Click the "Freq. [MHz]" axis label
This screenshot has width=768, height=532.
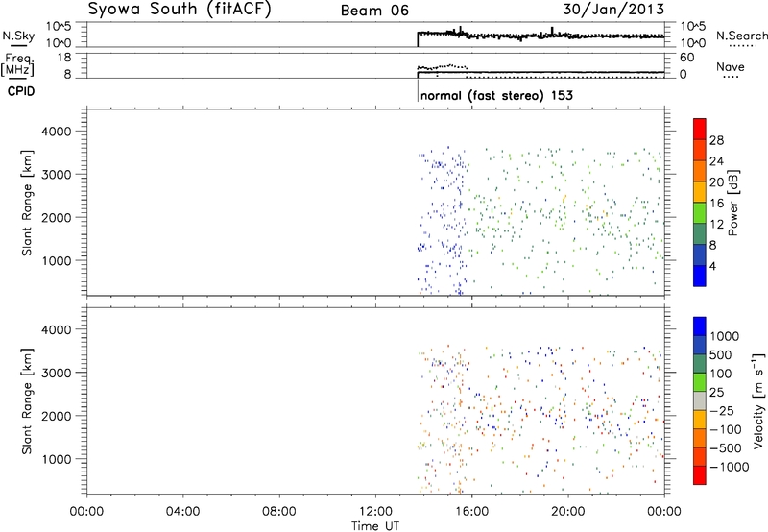17,64
